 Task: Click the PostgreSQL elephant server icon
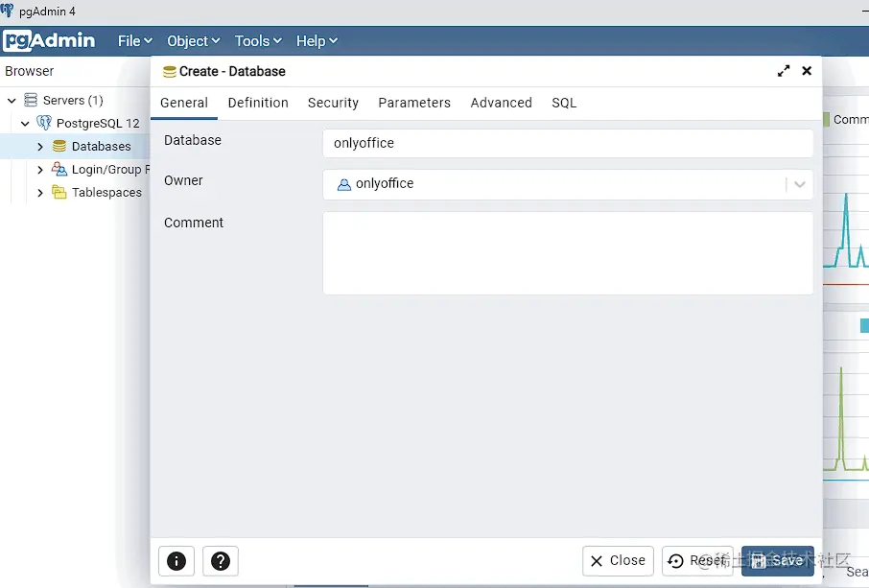[44, 123]
